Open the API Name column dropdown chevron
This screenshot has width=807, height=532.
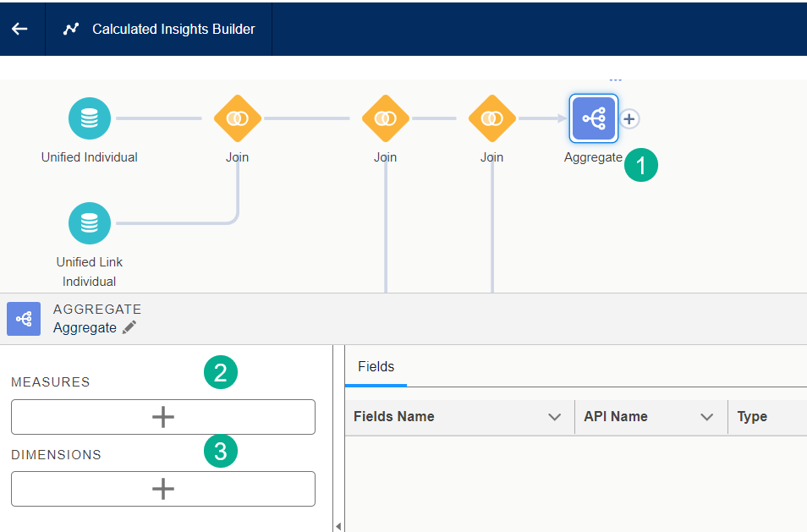click(707, 417)
